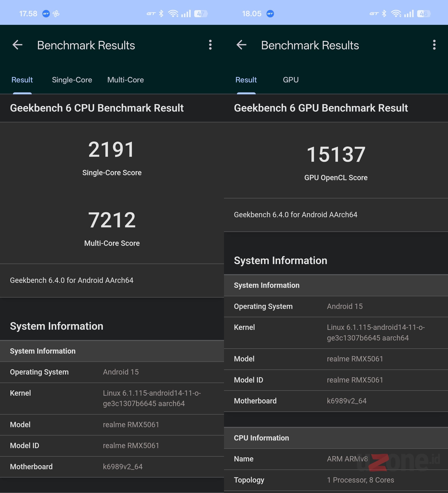The height and width of the screenshot is (493, 448).
Task: Tap Model value realme RMX5061 on CPU screen
Action: (x=131, y=425)
